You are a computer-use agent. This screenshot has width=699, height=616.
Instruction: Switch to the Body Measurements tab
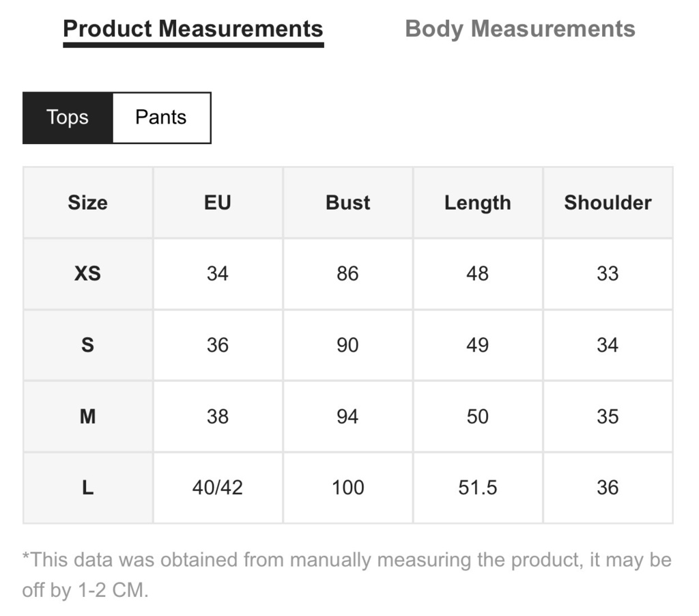click(x=519, y=29)
